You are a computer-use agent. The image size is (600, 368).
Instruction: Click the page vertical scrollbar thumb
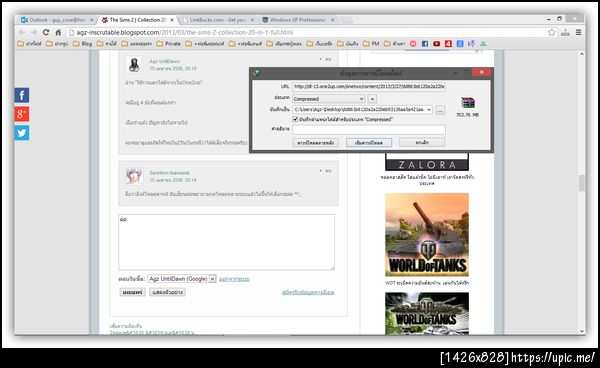pos(582,183)
